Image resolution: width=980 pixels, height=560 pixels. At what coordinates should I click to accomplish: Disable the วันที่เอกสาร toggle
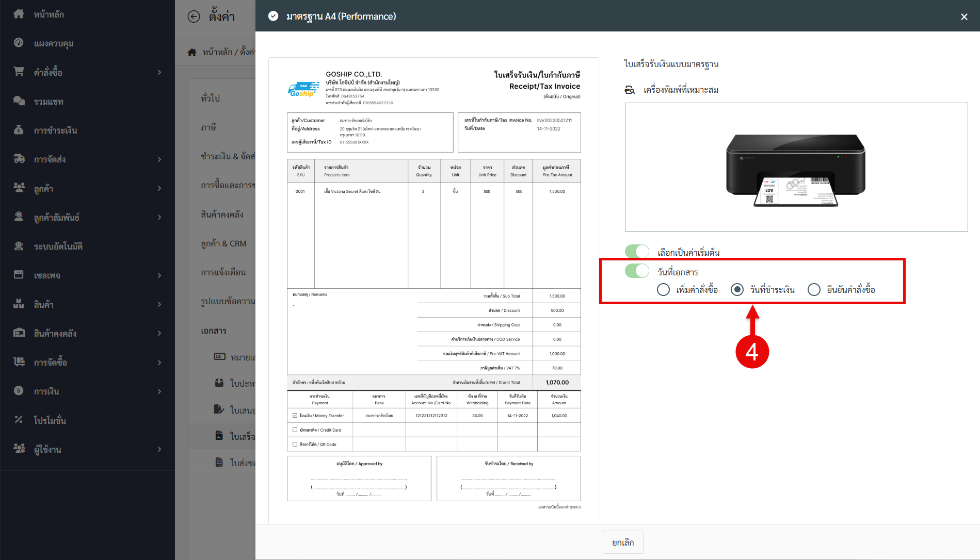(x=637, y=271)
